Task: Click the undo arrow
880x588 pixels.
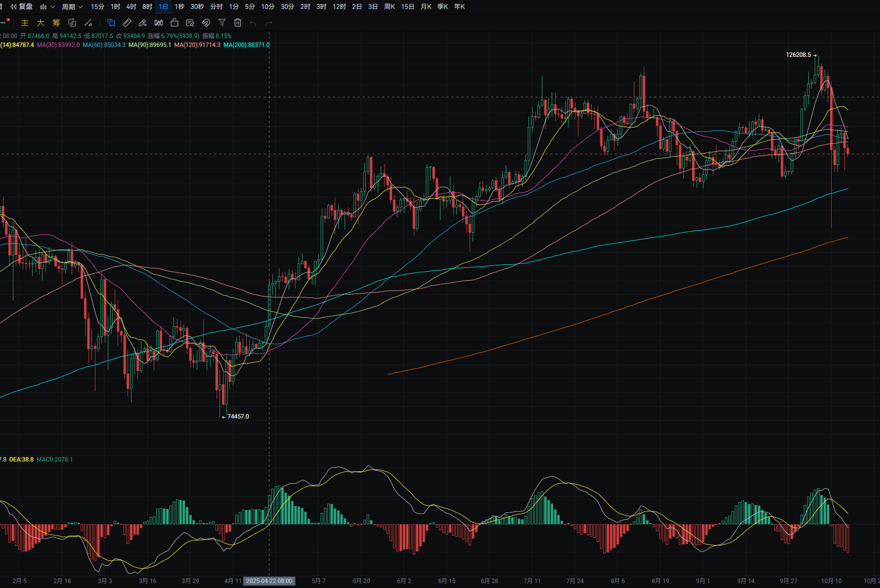Action: point(253,23)
